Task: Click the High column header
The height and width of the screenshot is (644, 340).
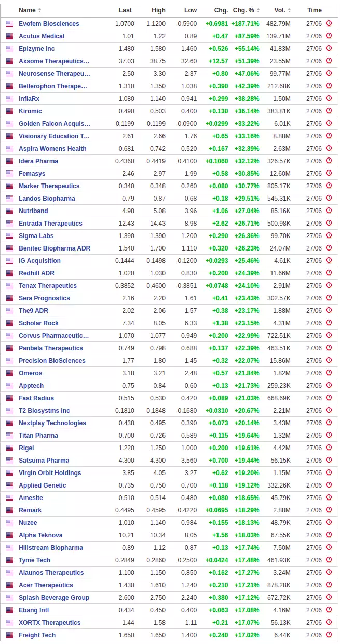Action: click(x=158, y=10)
